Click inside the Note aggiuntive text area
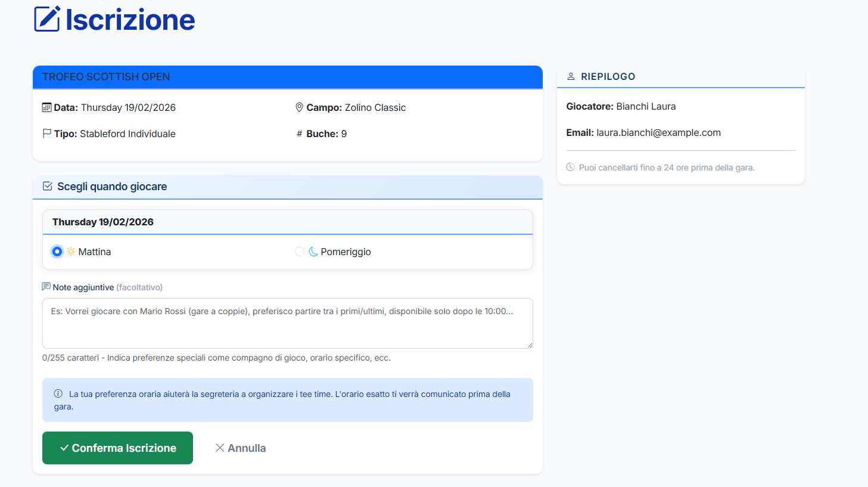Image resolution: width=868 pixels, height=487 pixels. click(287, 322)
